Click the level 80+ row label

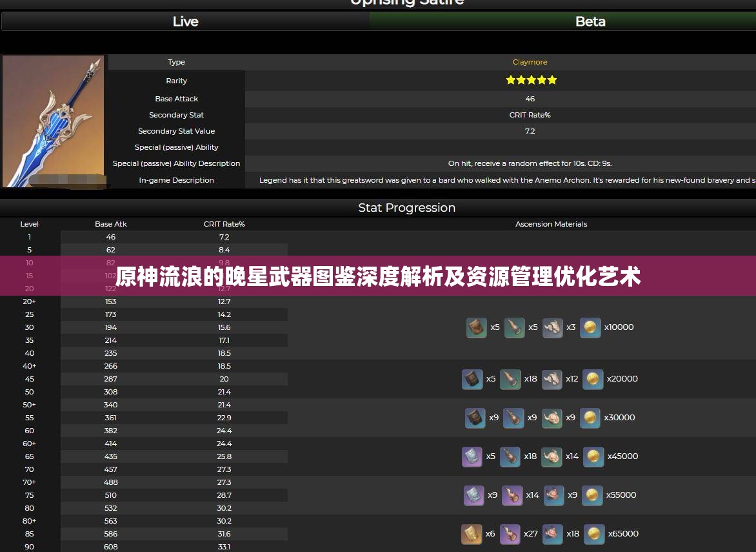pos(30,521)
